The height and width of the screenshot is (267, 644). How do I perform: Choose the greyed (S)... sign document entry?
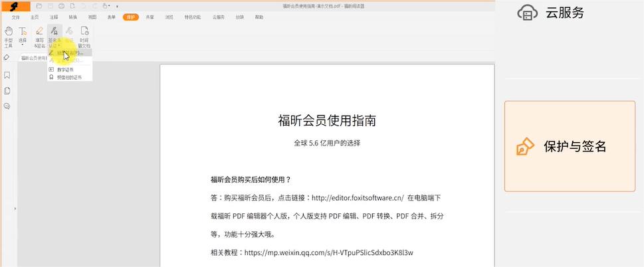coord(69,60)
